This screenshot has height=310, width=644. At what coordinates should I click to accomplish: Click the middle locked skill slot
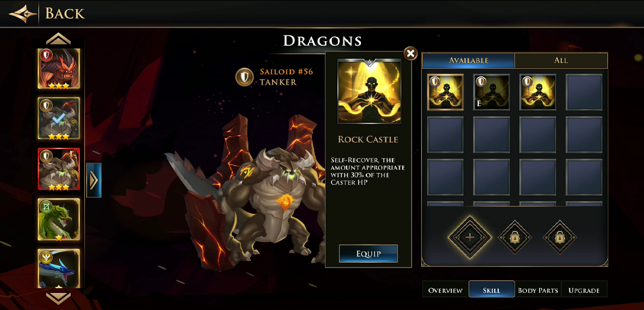[x=515, y=237]
